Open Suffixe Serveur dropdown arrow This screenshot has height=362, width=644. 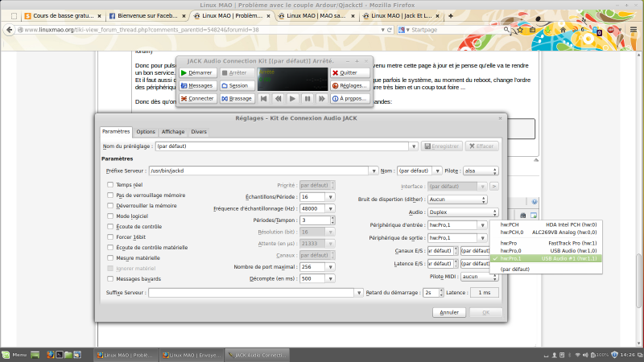coord(359,292)
